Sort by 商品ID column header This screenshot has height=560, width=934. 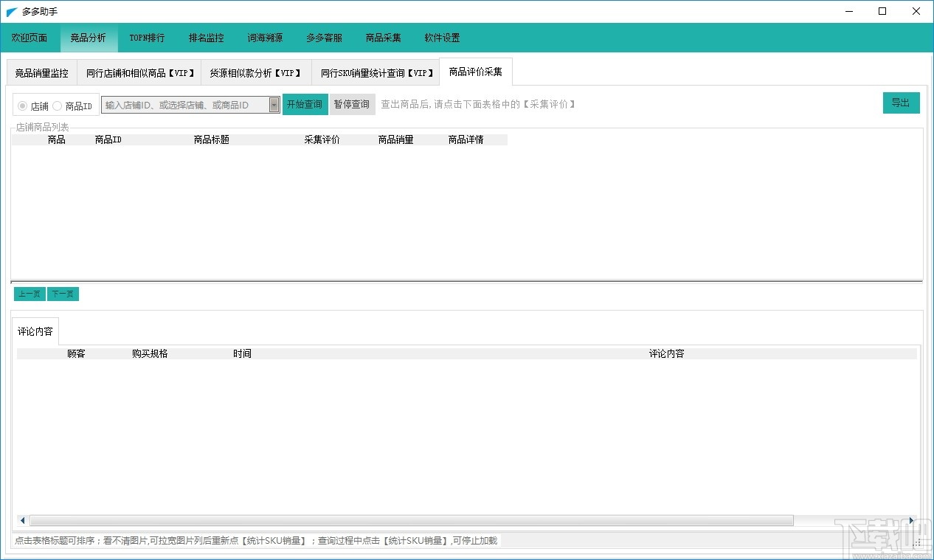(x=108, y=139)
